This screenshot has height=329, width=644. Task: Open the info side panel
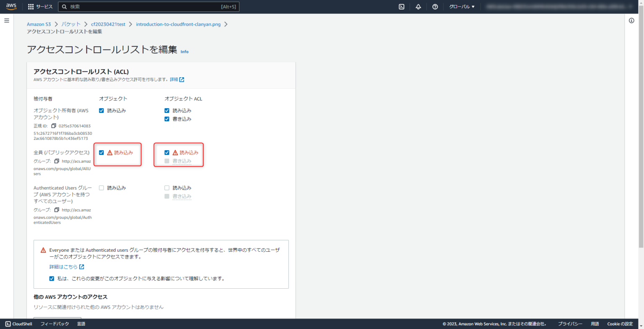[631, 20]
